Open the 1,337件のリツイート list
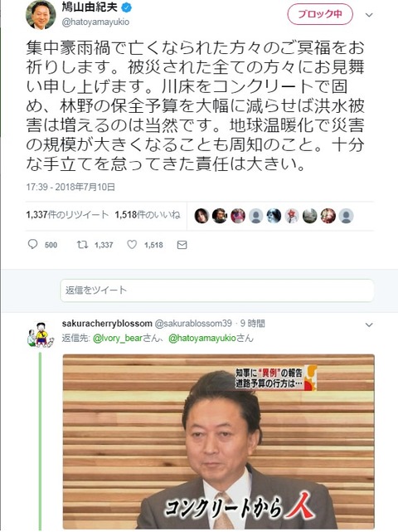Screen dimensions: 398x532 coord(67,215)
